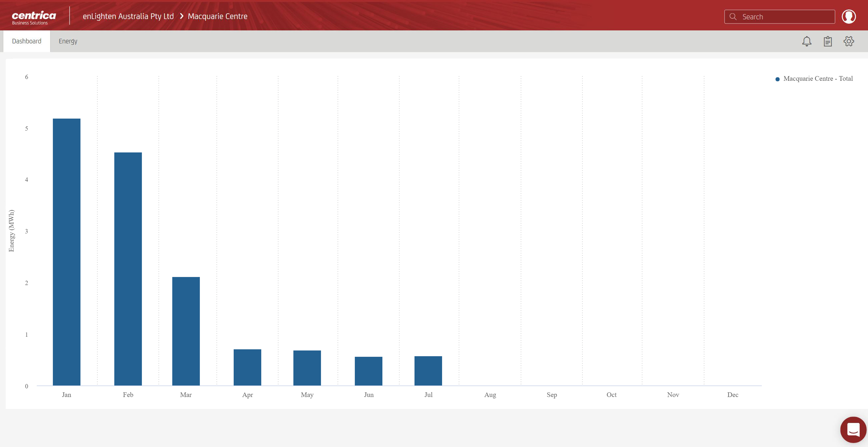Viewport: 868px width, 447px height.
Task: Select the Dashboard tab
Action: tap(26, 41)
